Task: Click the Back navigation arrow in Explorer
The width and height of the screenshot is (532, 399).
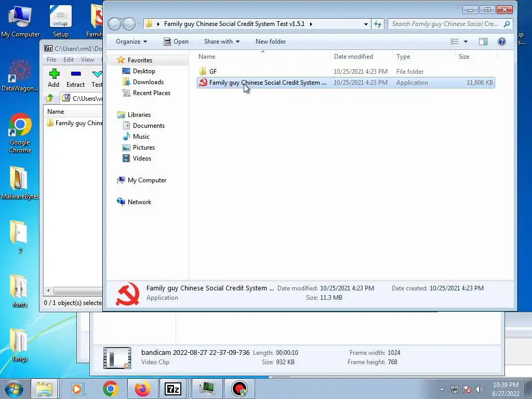Action: (115, 24)
